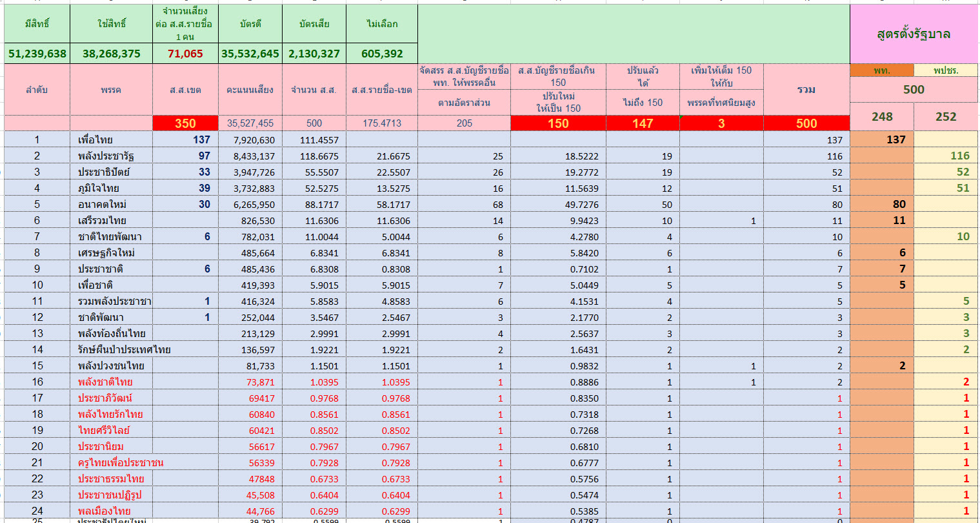Select the 2,130,327 spoiled ballots cell

pos(314,54)
